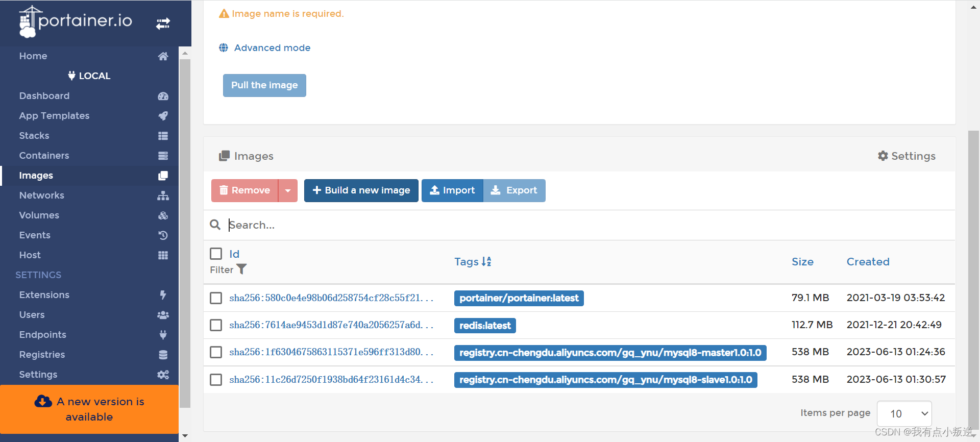Click the Tags sort order icon
Image resolution: width=980 pixels, height=442 pixels.
point(486,262)
